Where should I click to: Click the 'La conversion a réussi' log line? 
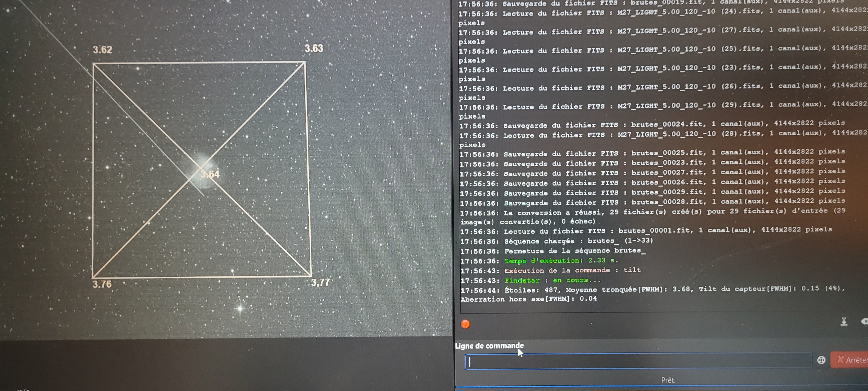(650, 212)
